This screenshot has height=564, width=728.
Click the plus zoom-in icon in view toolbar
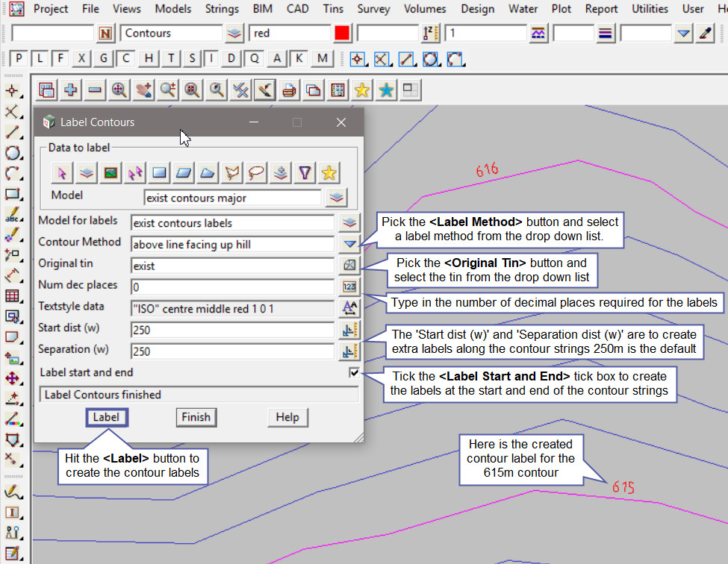coord(71,90)
